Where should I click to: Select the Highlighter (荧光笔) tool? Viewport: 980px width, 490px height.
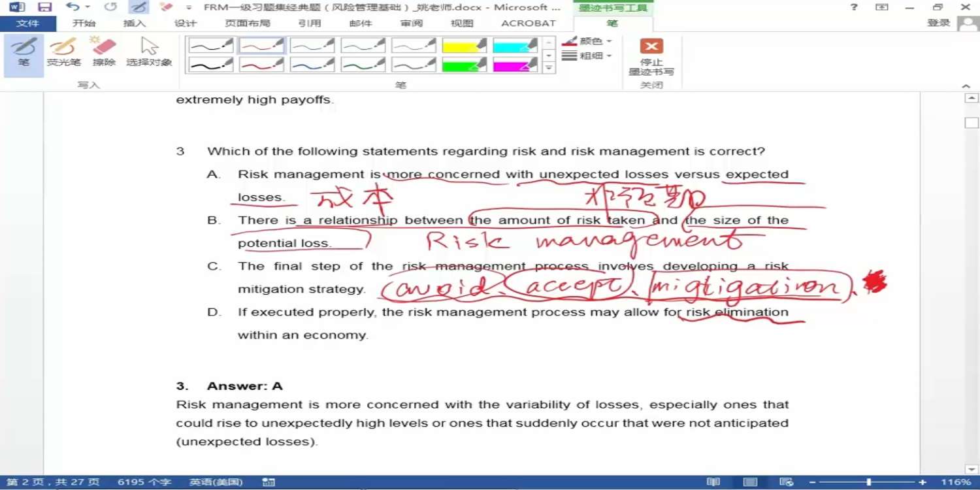(63, 52)
